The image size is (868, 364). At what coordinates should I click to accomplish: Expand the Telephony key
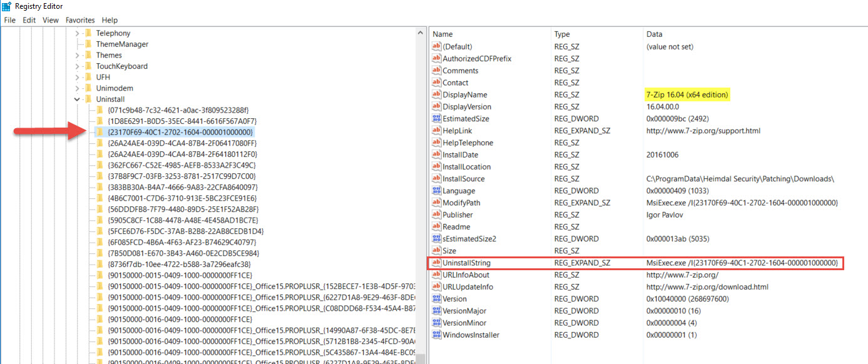coord(78,33)
